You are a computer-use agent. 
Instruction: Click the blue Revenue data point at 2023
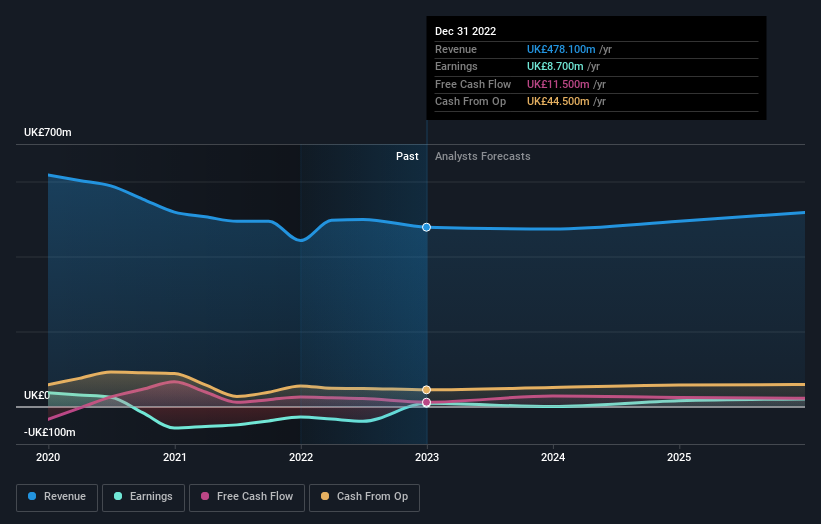pos(427,227)
